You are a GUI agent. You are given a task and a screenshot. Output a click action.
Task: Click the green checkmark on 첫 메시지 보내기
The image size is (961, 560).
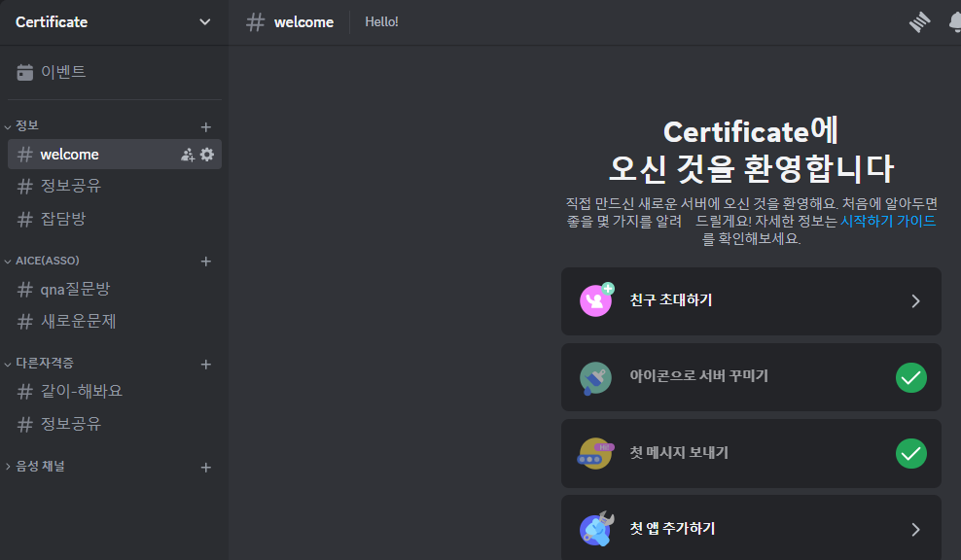click(911, 453)
